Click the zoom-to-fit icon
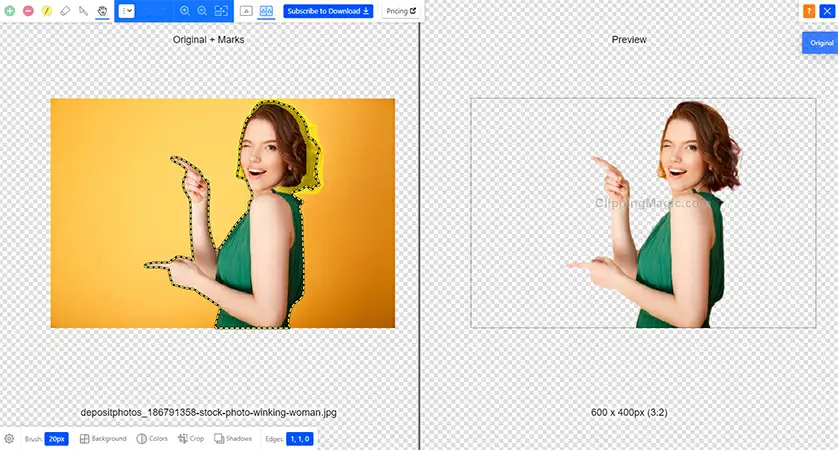The height and width of the screenshot is (450, 838). (x=221, y=11)
